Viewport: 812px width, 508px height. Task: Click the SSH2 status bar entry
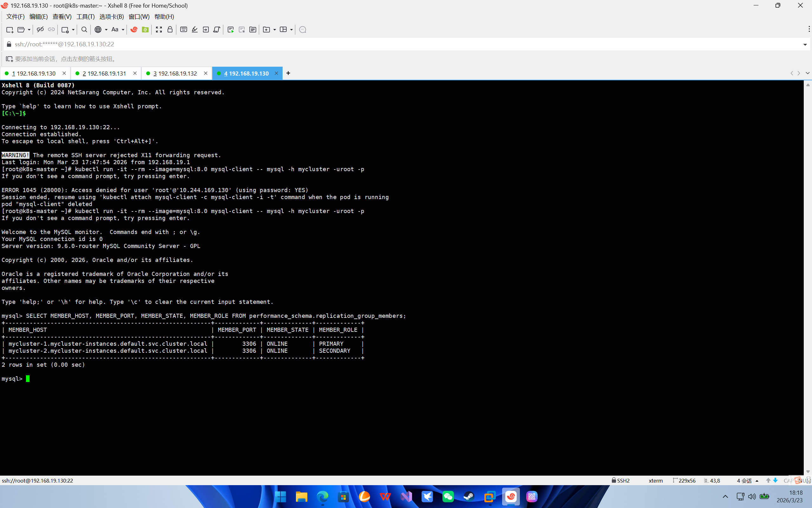621,480
